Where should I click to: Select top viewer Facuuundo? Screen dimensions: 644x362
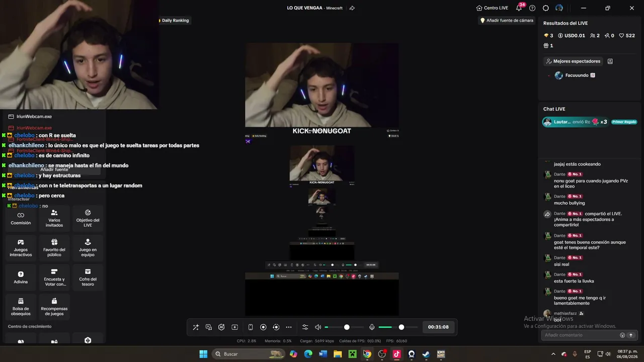point(576,75)
